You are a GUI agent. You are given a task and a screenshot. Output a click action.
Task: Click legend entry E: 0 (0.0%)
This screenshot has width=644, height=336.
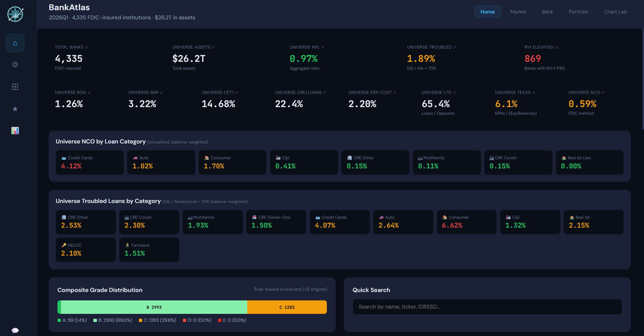click(232, 320)
